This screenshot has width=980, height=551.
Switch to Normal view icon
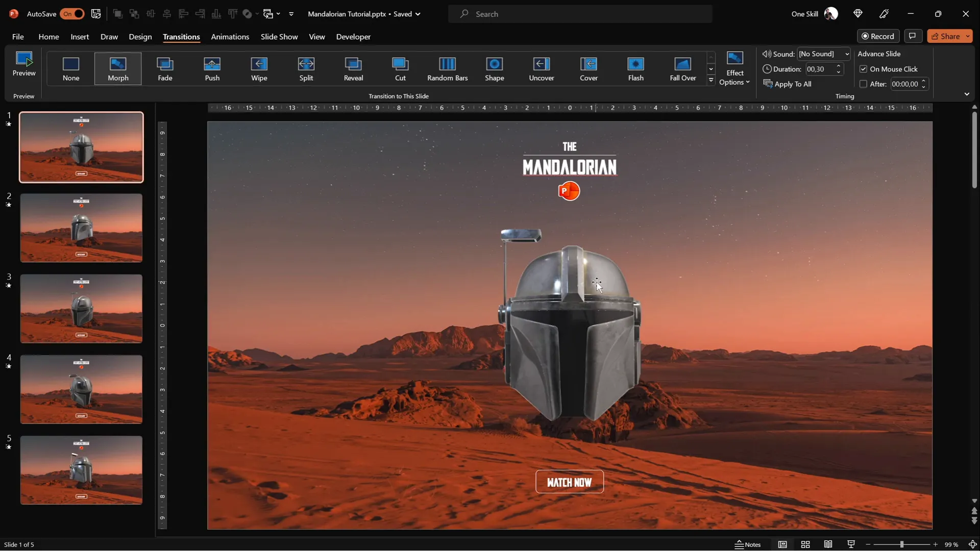pyautogui.click(x=782, y=544)
